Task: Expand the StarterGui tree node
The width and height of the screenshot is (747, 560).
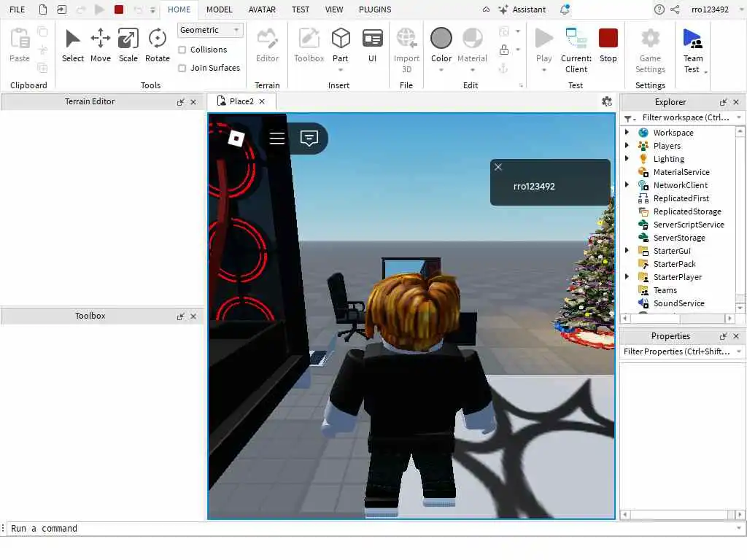Action: 627,251
